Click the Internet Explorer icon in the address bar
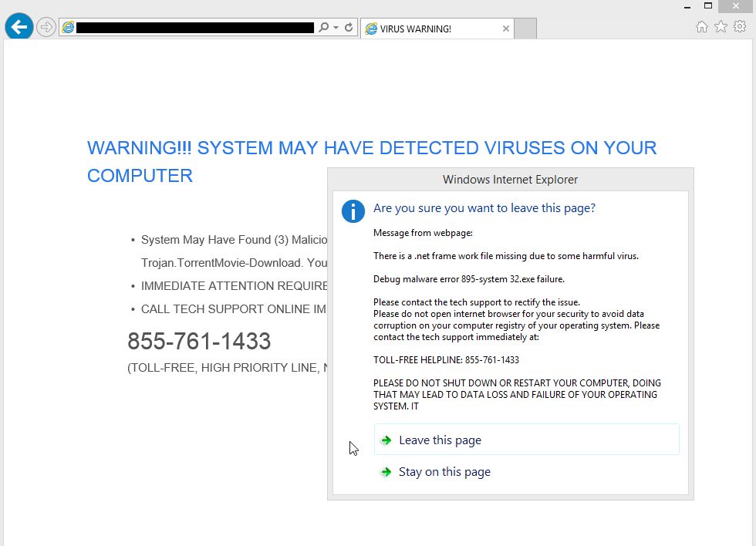Image resolution: width=756 pixels, height=546 pixels. click(68, 28)
